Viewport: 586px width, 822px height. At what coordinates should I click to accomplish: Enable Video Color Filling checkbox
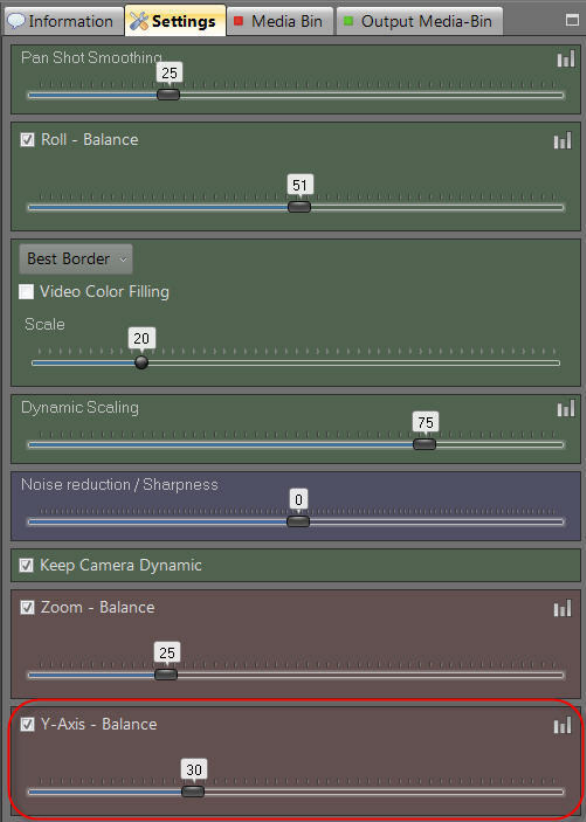click(26, 291)
